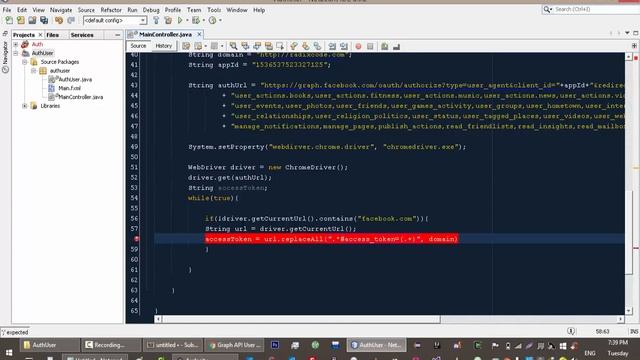Expand the Auth project node
This screenshot has width=640, height=360.
pyautogui.click(x=16, y=44)
